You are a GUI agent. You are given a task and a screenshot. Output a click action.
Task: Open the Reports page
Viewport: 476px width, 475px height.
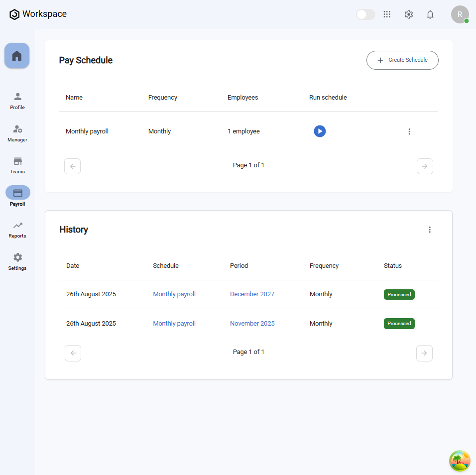tap(17, 229)
